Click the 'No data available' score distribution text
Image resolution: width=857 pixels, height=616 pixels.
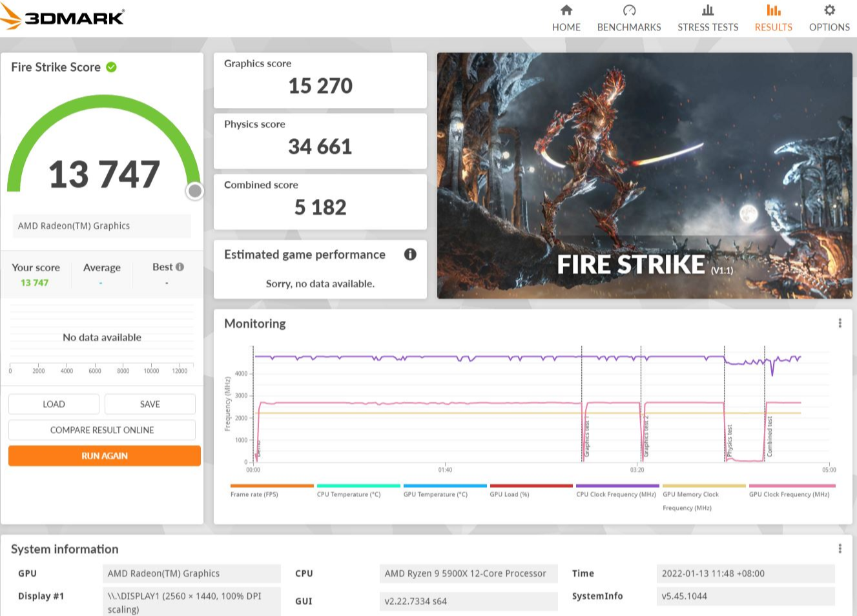[x=102, y=337]
